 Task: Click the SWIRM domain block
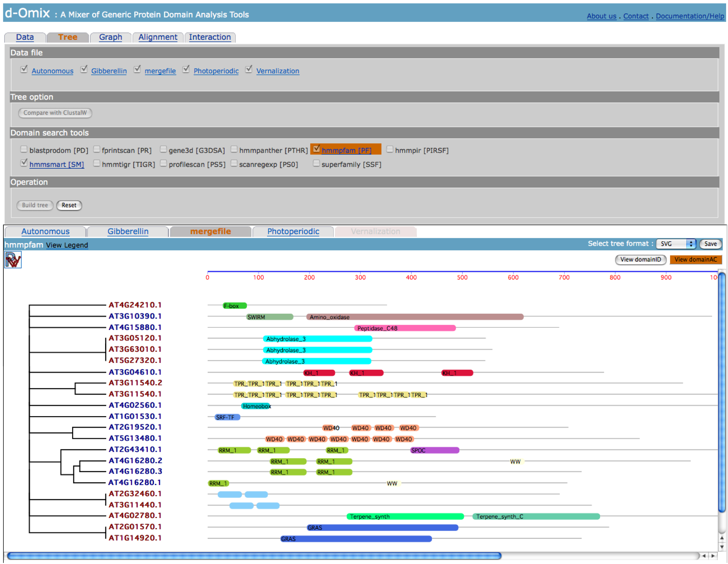270,317
